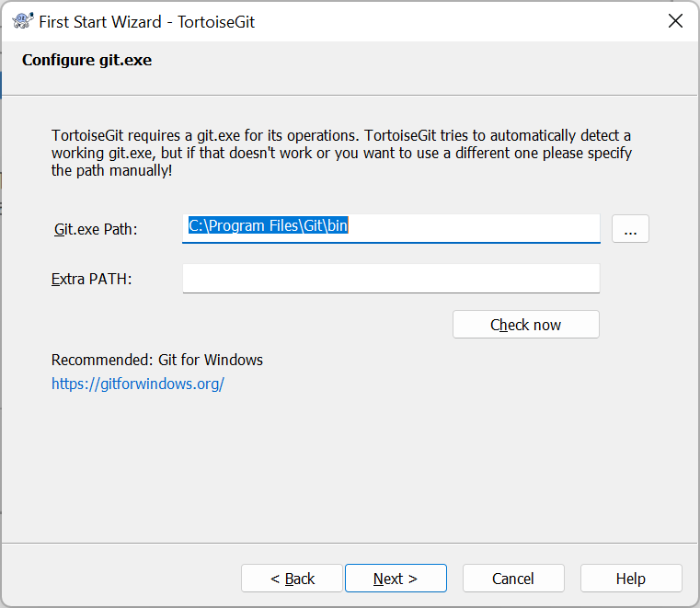
Task: Go to previous page with Back button
Action: click(292, 579)
